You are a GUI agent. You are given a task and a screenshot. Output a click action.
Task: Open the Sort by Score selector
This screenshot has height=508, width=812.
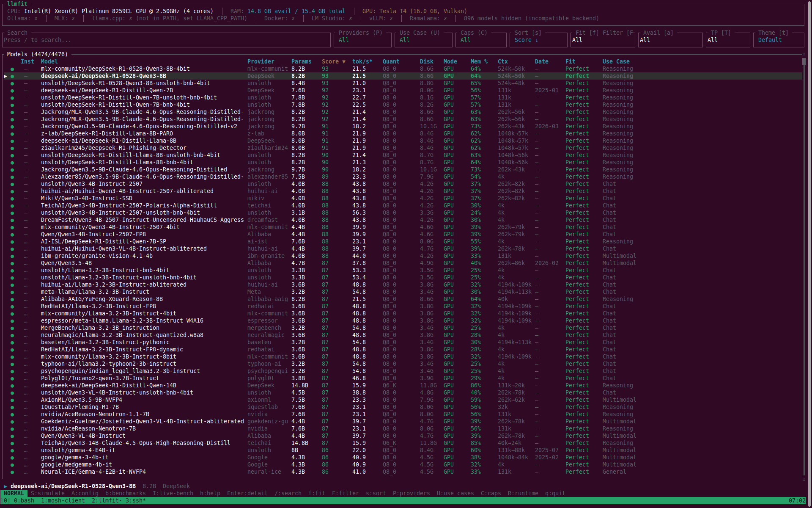538,40
